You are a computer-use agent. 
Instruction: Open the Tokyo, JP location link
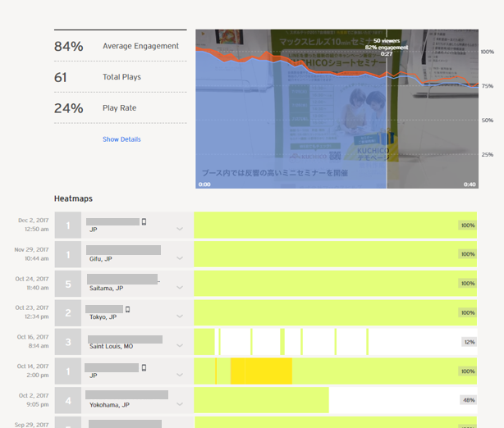103,317
